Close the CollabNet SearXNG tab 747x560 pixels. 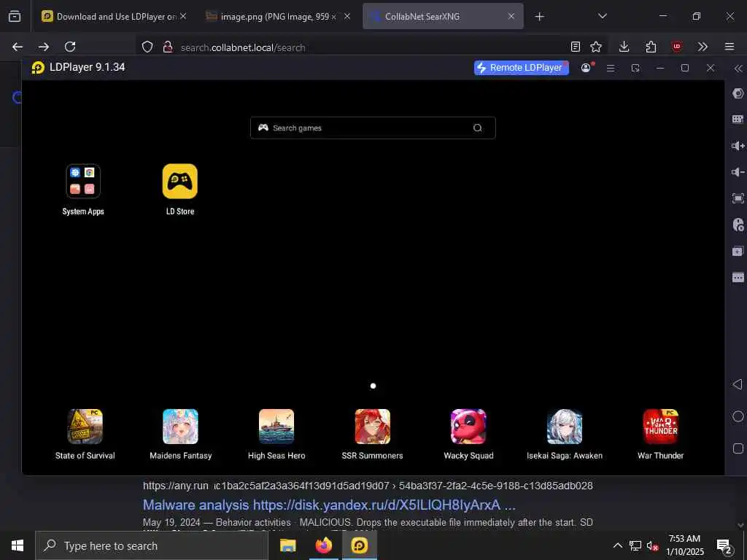(x=511, y=16)
